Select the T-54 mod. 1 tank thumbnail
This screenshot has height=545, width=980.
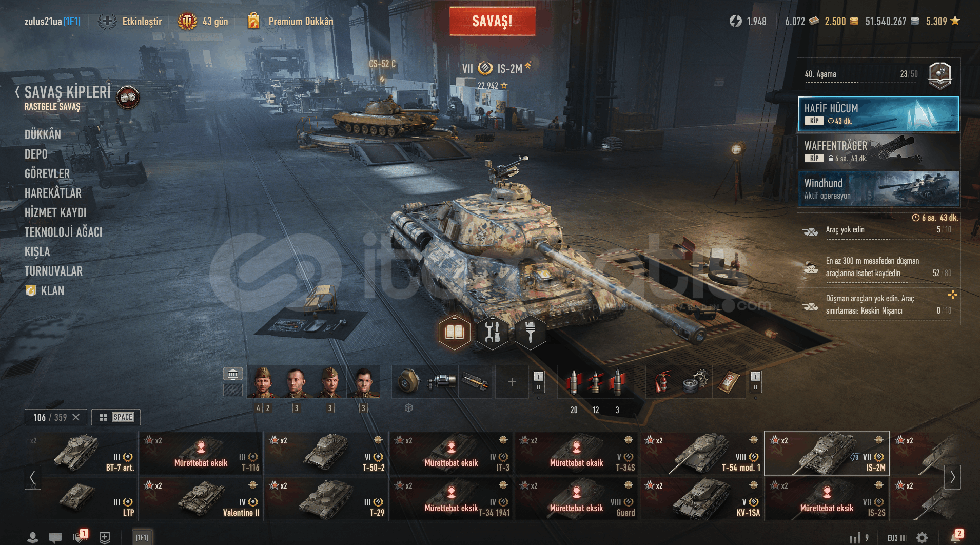tap(702, 453)
